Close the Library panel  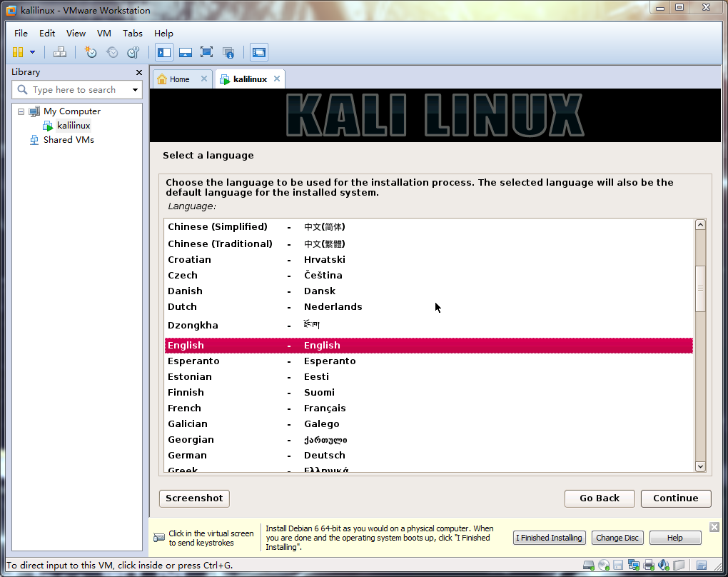click(139, 72)
